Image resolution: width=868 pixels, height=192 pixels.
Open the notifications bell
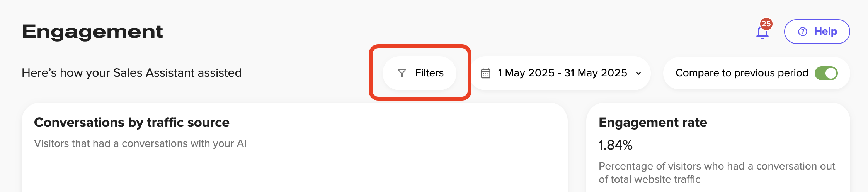point(762,34)
